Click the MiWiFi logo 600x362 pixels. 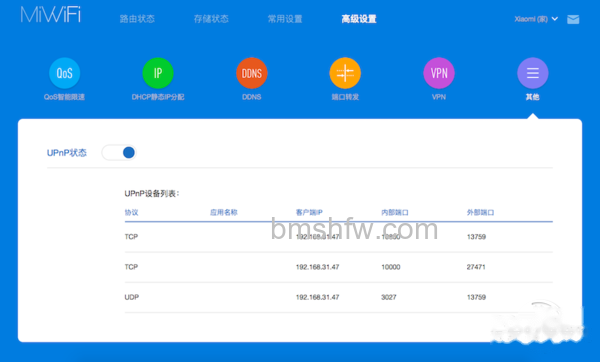tap(51, 15)
